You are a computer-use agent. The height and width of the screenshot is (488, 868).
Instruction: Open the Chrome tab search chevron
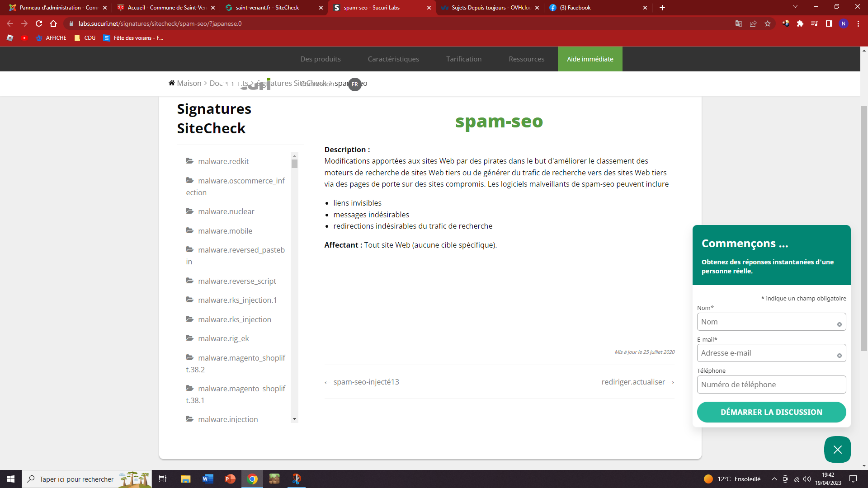point(795,7)
